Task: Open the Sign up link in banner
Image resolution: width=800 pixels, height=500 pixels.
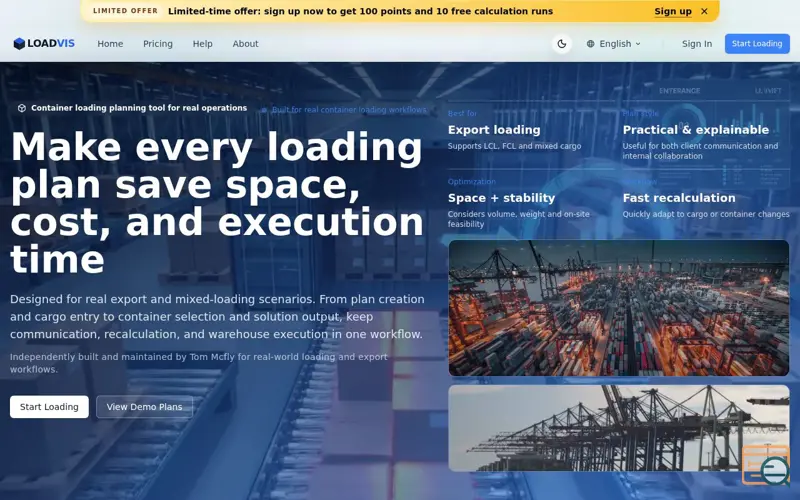Action: pyautogui.click(x=673, y=11)
